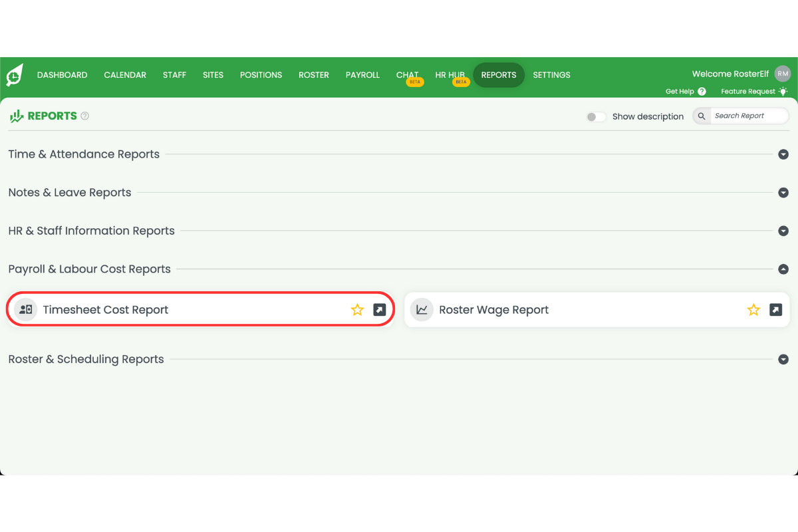This screenshot has height=532, width=798.
Task: Unfavorite the Roster Wage Report
Action: click(753, 309)
